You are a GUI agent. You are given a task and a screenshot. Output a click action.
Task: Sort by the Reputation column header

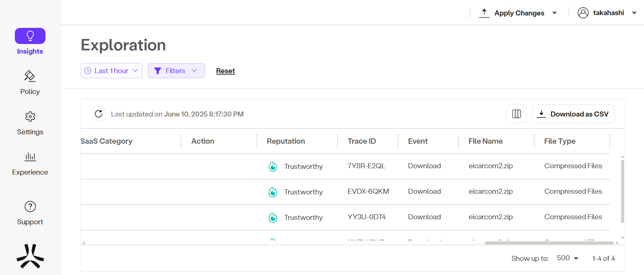[286, 141]
